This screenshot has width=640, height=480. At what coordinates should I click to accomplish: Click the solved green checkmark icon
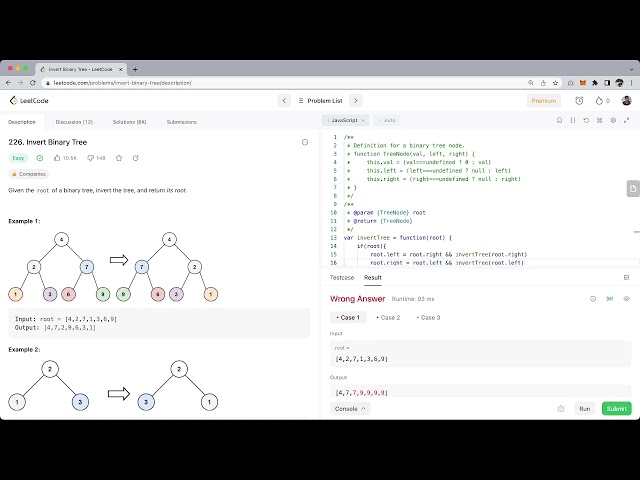40,158
